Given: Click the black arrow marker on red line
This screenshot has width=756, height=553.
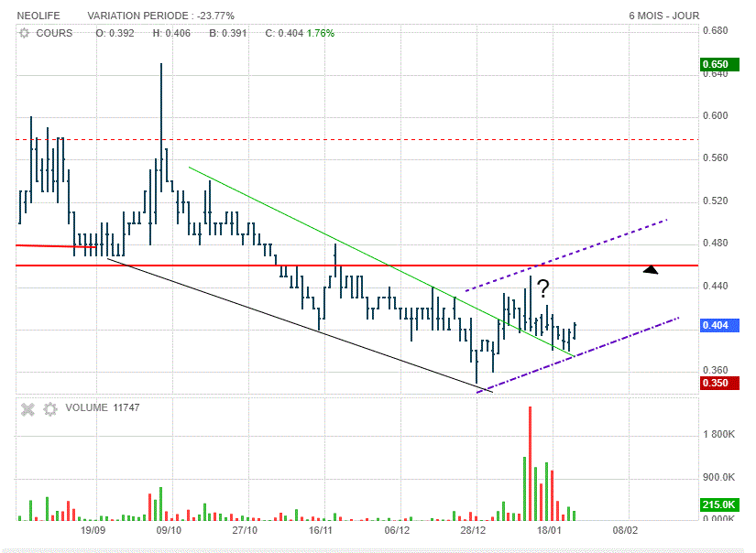Looking at the screenshot, I should coord(651,270).
